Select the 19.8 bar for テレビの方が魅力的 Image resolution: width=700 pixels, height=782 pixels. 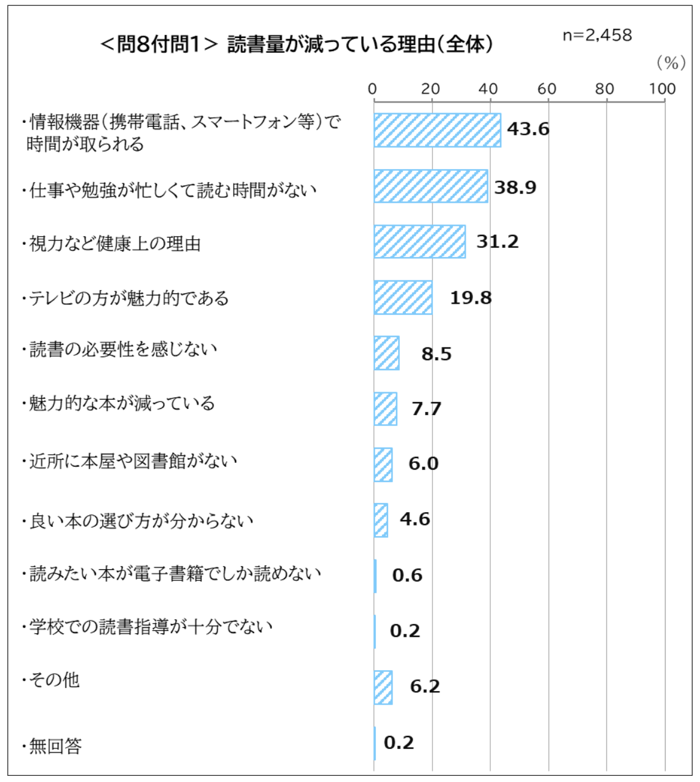pyautogui.click(x=403, y=298)
